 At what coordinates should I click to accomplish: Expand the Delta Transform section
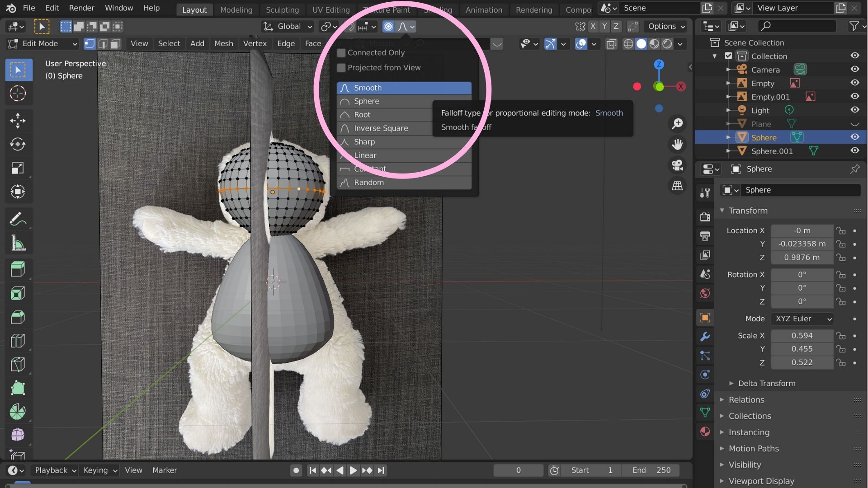(x=767, y=383)
